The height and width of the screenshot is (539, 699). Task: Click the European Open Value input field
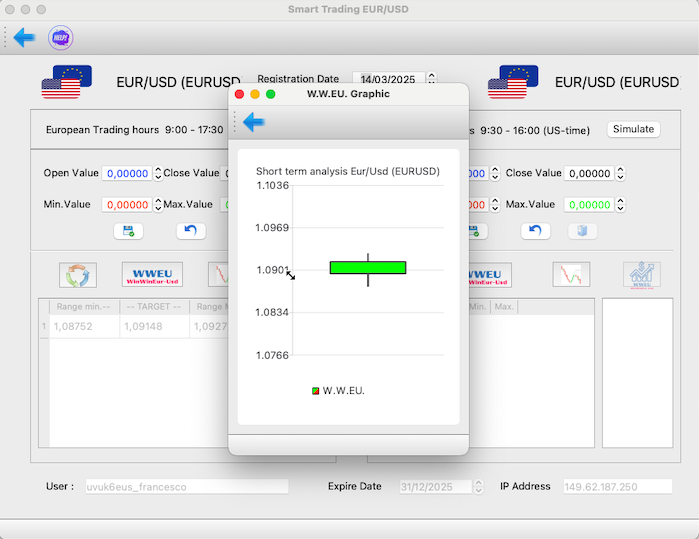[x=127, y=174]
